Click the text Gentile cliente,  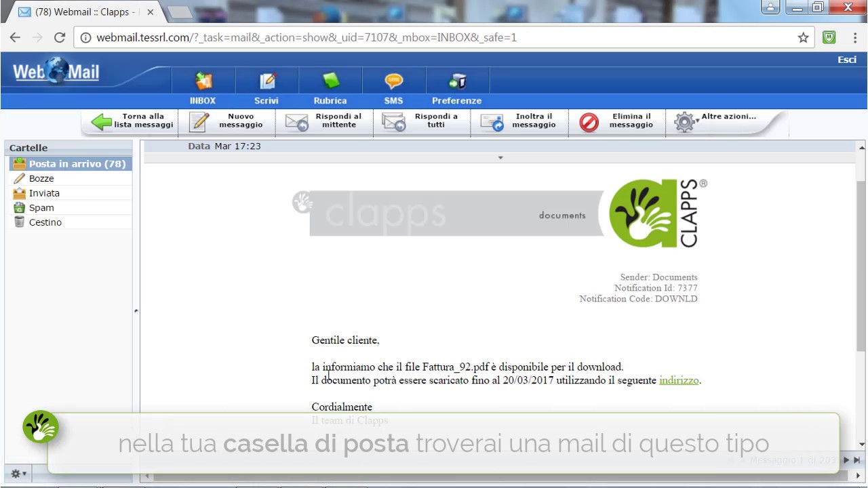pos(345,340)
